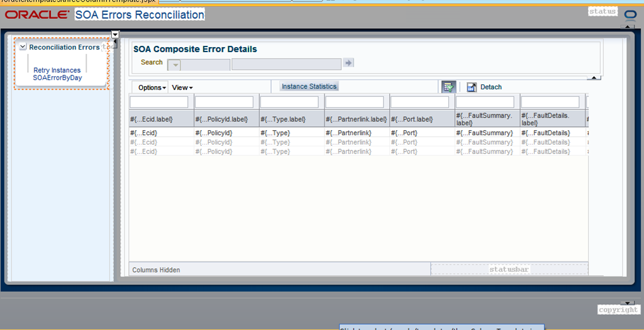Collapse the left navigation splitter arrow
644x330 pixels.
[116, 42]
